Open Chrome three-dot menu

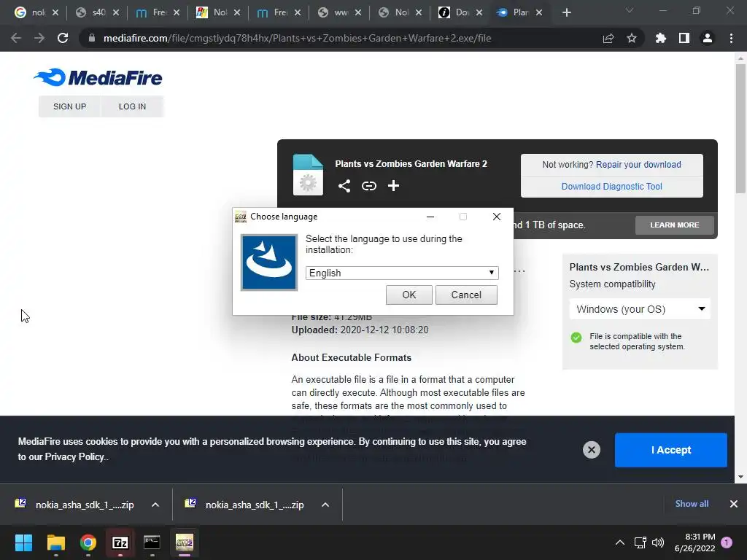pos(731,38)
